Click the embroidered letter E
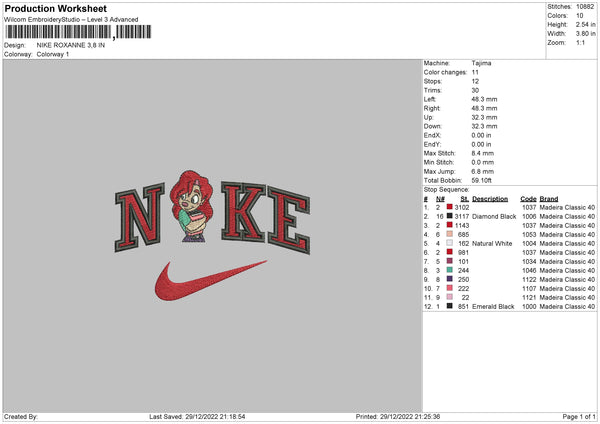Screen dimensions: 600x424 (x=289, y=221)
